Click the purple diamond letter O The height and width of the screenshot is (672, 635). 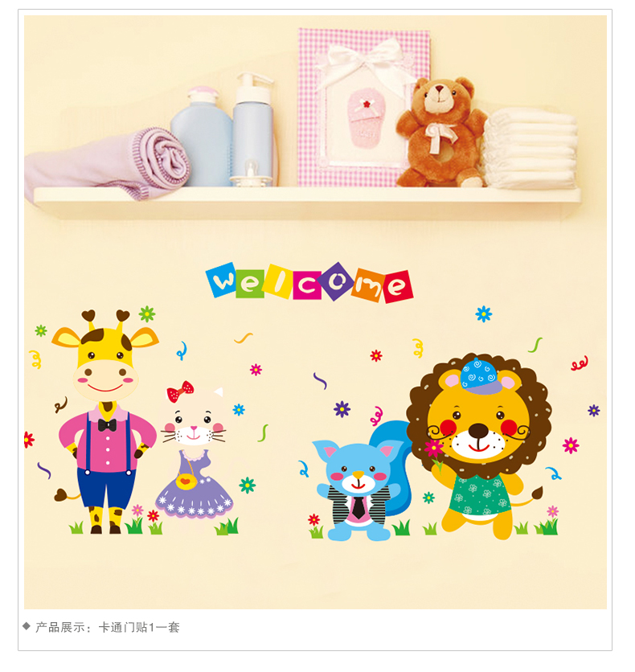(338, 281)
